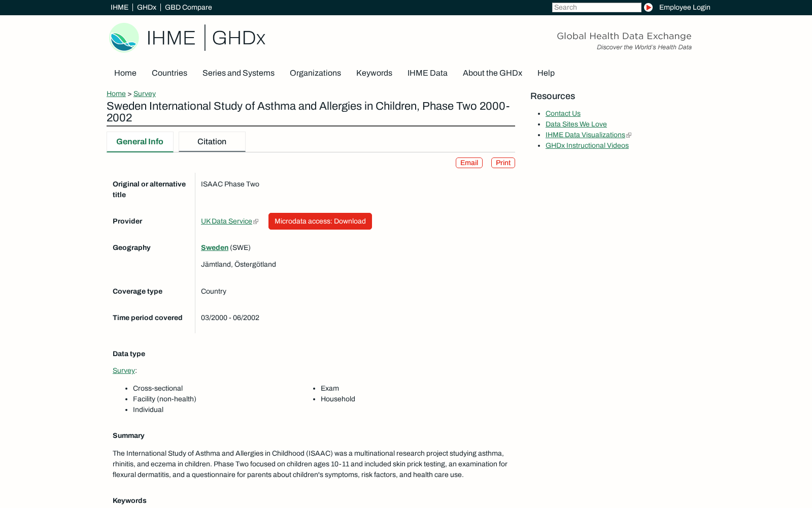812x508 pixels.
Task: Click the Home breadcrumb link
Action: point(116,93)
